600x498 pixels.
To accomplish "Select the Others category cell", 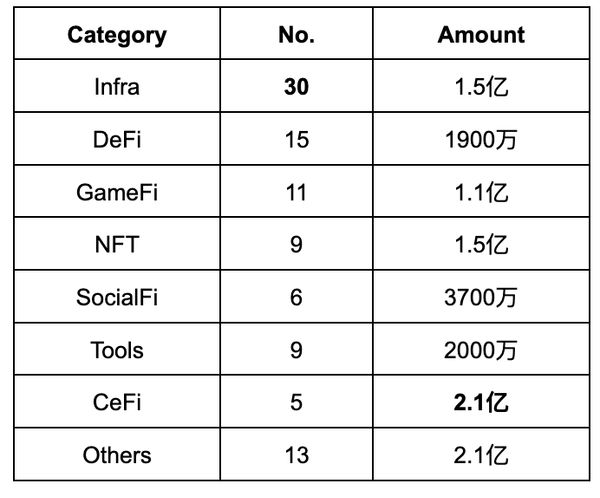I will coord(117,455).
